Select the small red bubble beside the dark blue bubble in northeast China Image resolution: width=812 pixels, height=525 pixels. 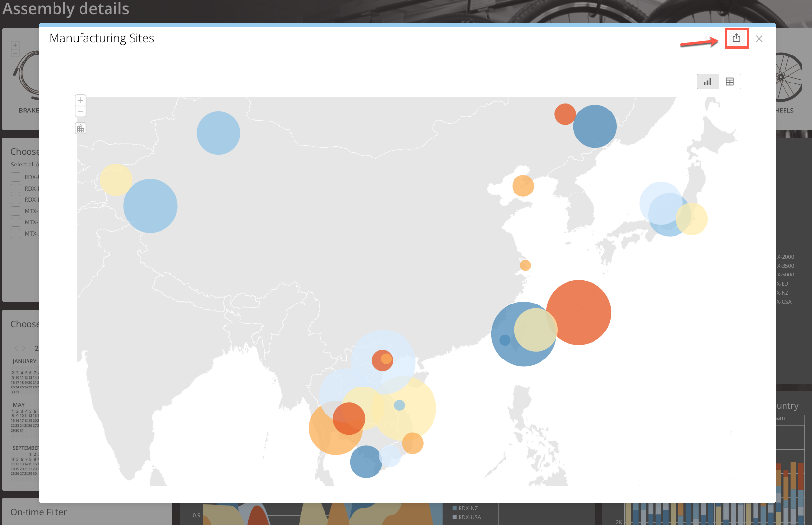click(x=565, y=114)
